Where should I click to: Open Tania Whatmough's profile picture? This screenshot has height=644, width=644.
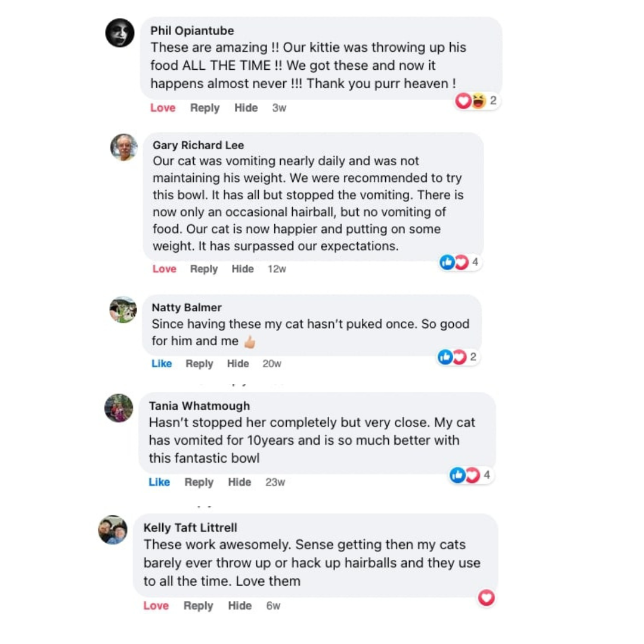pyautogui.click(x=119, y=408)
